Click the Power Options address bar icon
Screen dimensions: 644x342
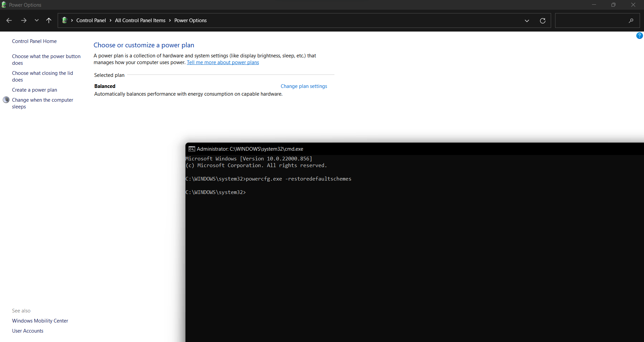(x=64, y=20)
